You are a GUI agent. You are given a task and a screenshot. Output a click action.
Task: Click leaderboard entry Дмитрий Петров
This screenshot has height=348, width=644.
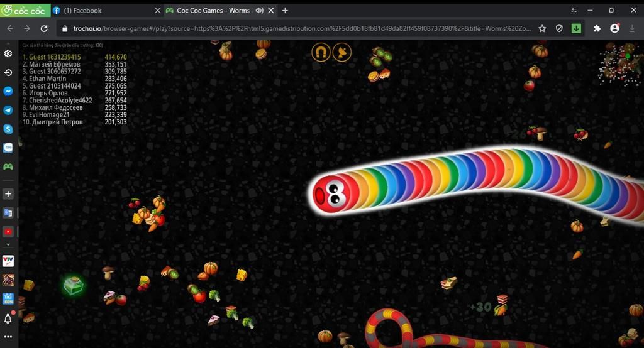coord(53,122)
